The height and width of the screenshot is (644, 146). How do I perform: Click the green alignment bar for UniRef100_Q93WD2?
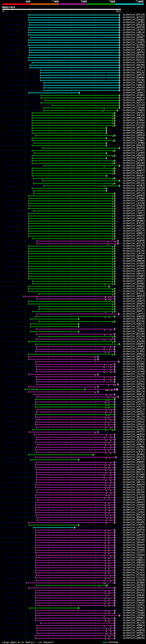pos(81,95)
